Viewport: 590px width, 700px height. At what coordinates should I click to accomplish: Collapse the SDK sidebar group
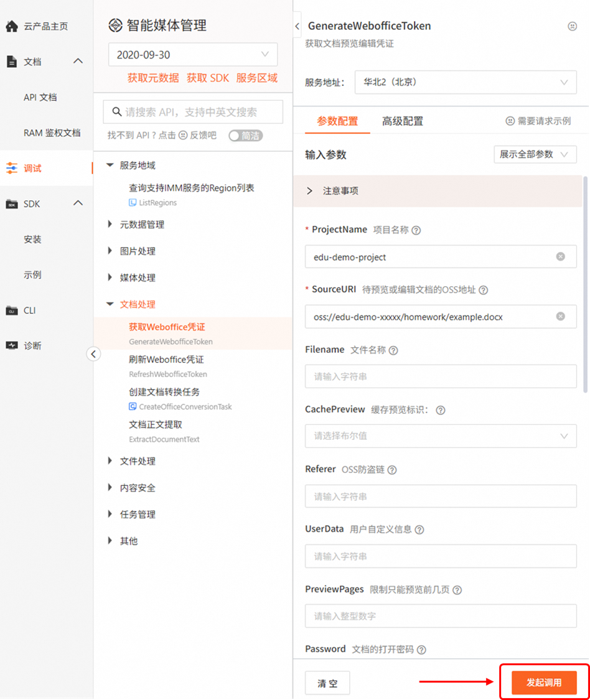(x=78, y=203)
